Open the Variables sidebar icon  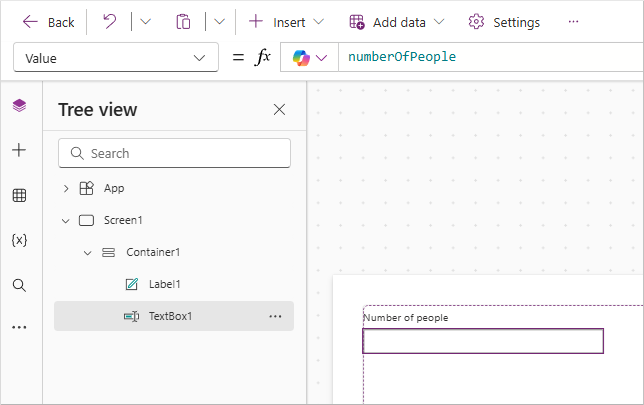[x=19, y=240]
